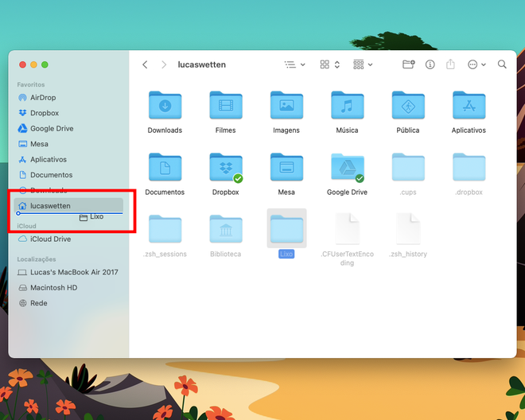Click the highlighted Lixo folder name label

[286, 254]
